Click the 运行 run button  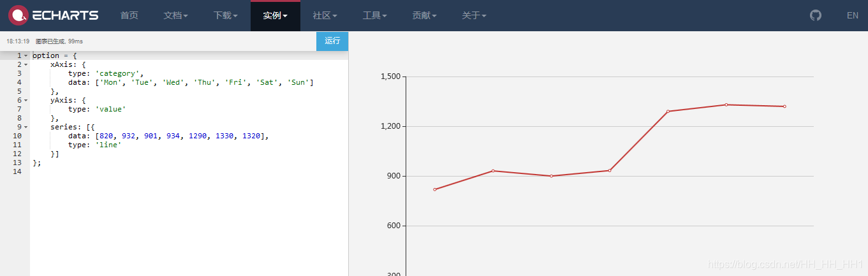point(332,41)
